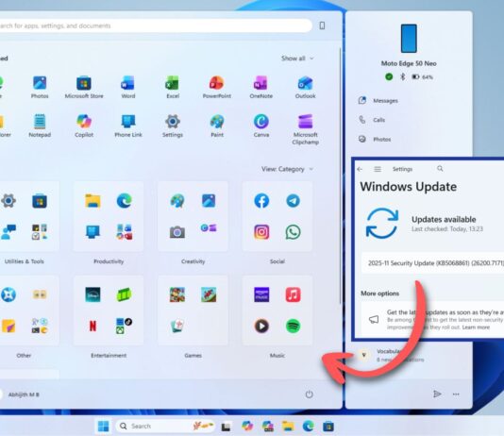The width and height of the screenshot is (504, 436).
Task: Open Apple Music in Music category
Action: pos(293,294)
